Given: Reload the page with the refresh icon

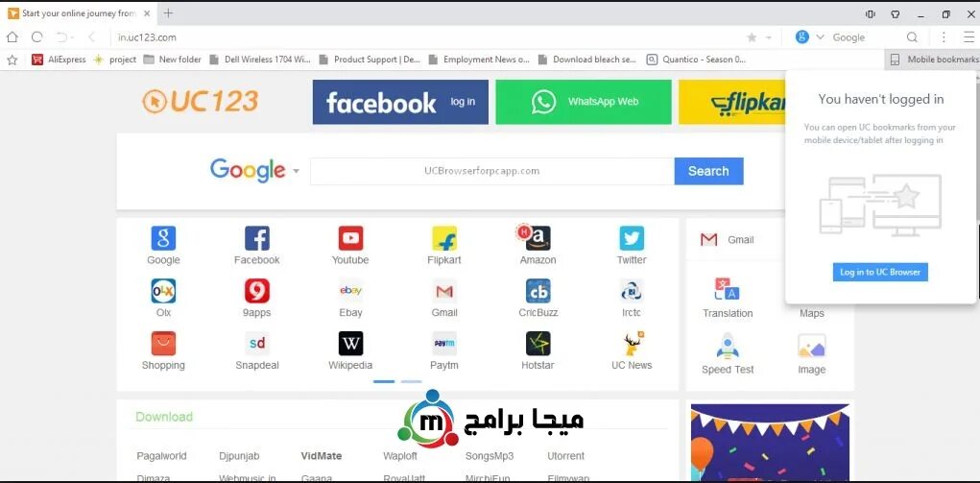Looking at the screenshot, I should (x=36, y=36).
